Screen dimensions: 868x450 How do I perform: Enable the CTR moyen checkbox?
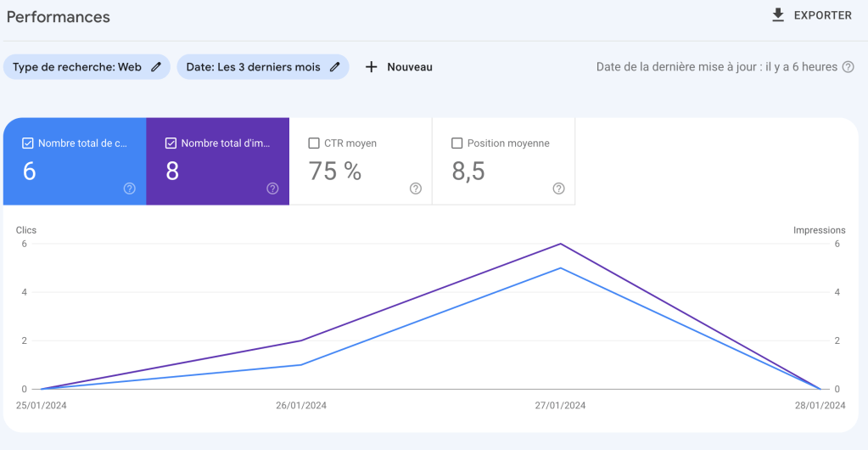pyautogui.click(x=315, y=143)
